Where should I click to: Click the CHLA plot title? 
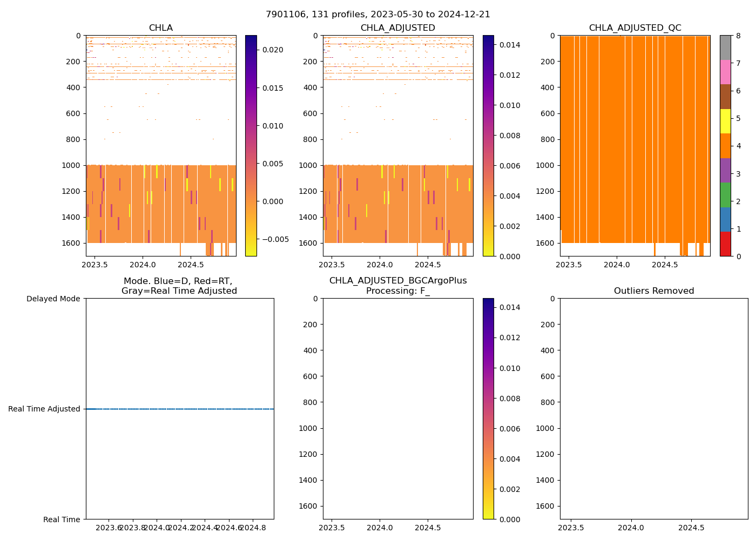click(x=161, y=28)
